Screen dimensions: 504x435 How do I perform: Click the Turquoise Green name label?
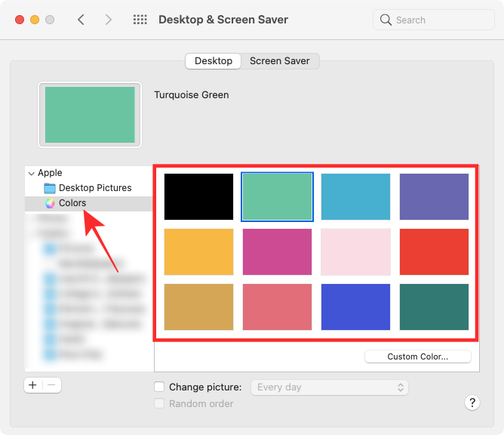tap(192, 95)
